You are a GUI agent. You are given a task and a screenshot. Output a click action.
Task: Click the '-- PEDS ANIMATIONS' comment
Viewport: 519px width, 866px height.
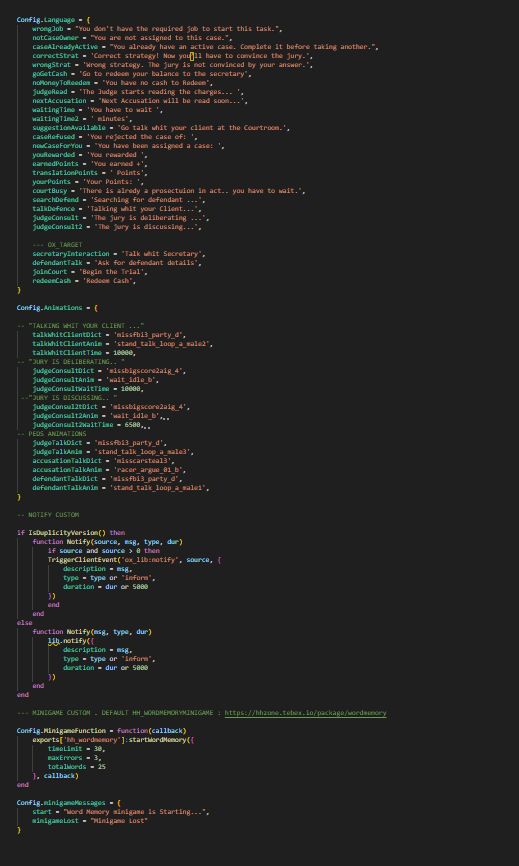51,434
